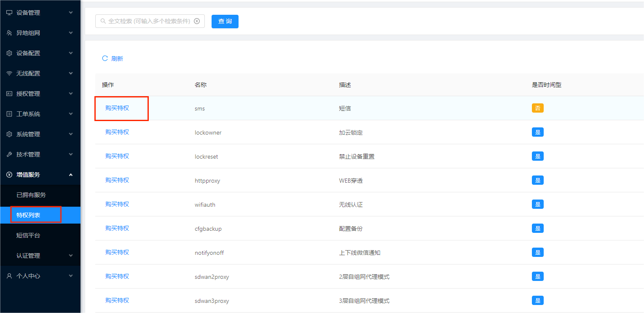Click the 技术管理 wrench icon
Screen dimensions: 644x313
(9, 154)
